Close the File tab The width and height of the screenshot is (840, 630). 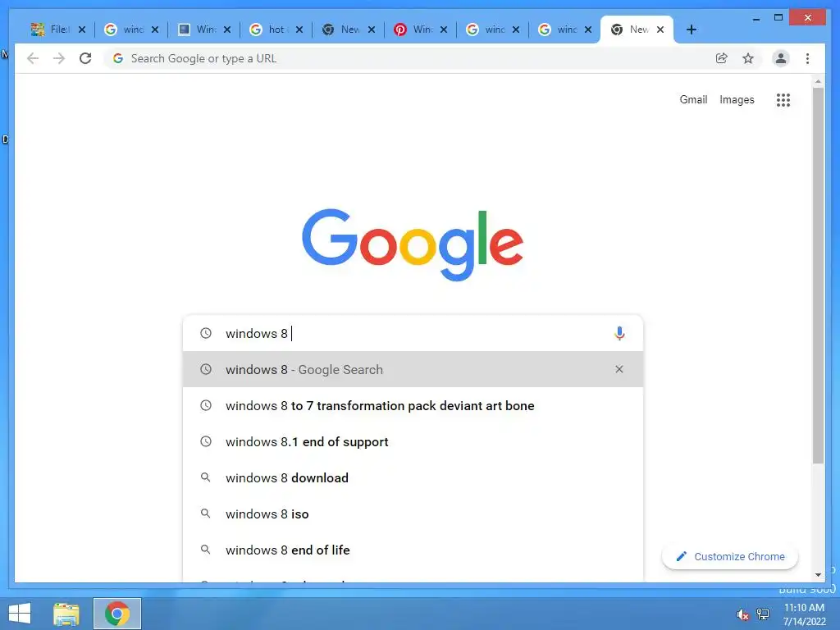tap(82, 30)
